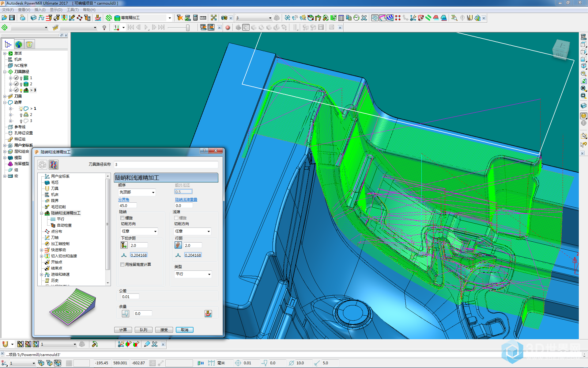The height and width of the screenshot is (368, 588).
Task: Toggle lightbulb for boundary 2
Action: [x=21, y=115]
